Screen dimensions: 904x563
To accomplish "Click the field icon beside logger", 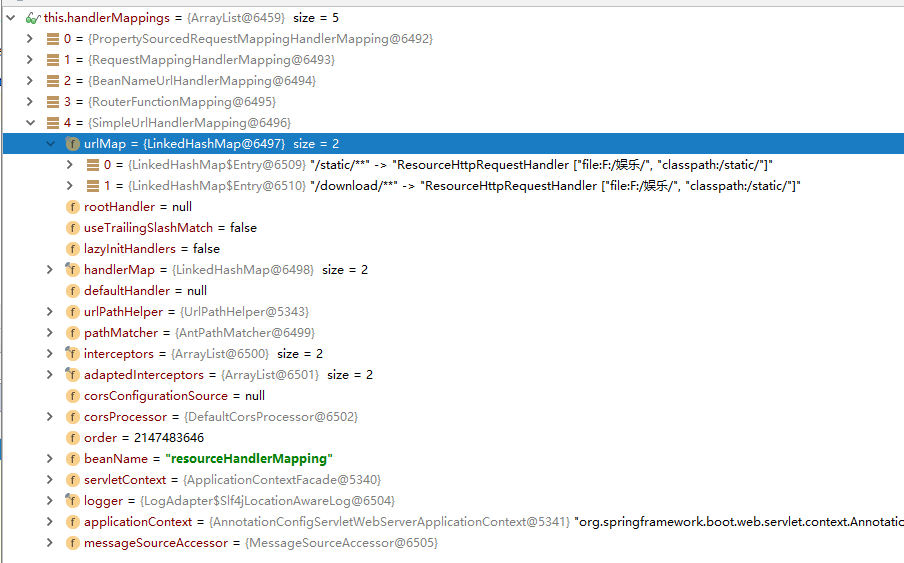I will click(72, 501).
